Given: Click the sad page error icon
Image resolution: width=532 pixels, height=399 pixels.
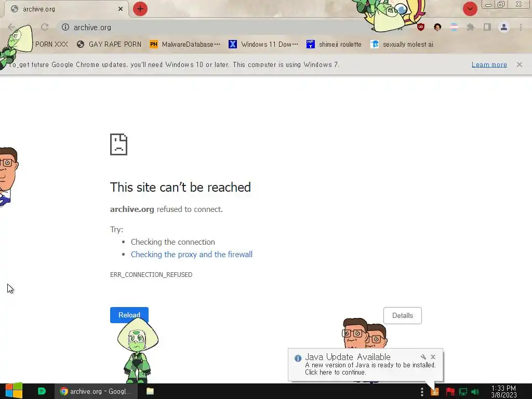Looking at the screenshot, I should [x=119, y=144].
